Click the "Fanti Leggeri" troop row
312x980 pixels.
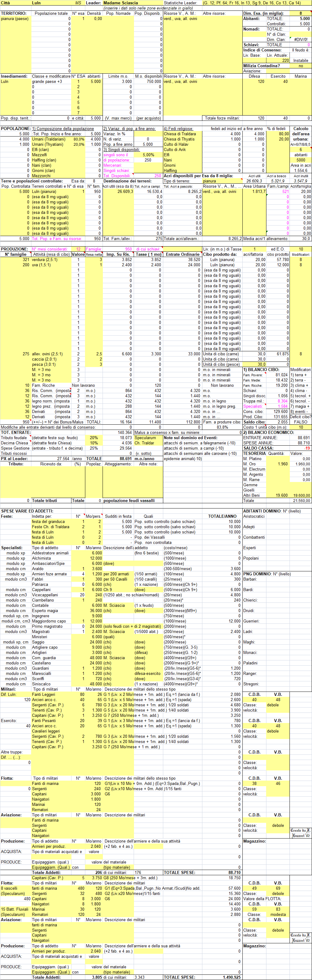[44, 695]
